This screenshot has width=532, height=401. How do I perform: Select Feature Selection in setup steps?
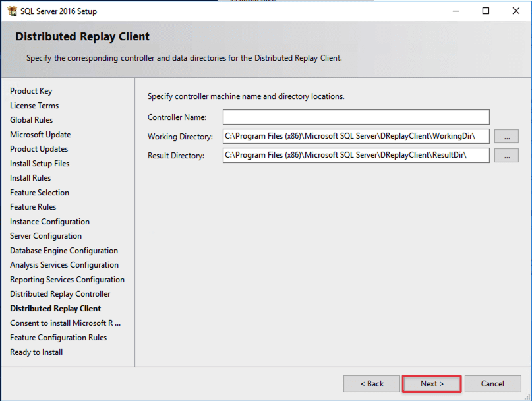[x=40, y=193]
